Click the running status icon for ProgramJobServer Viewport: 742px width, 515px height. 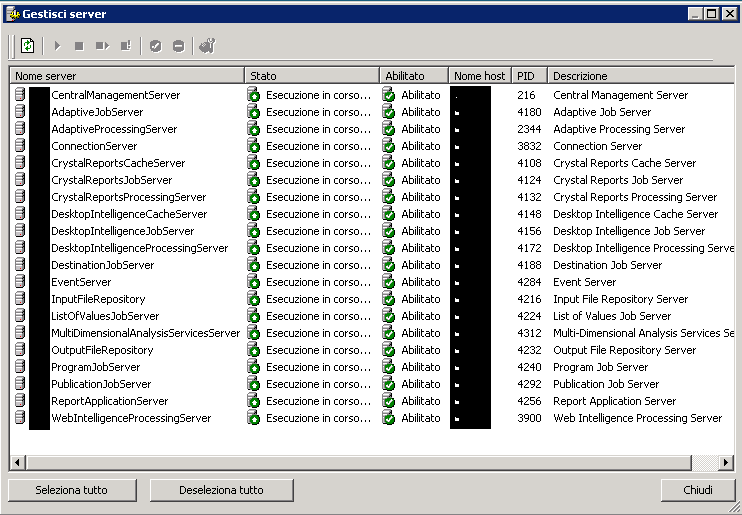point(254,367)
